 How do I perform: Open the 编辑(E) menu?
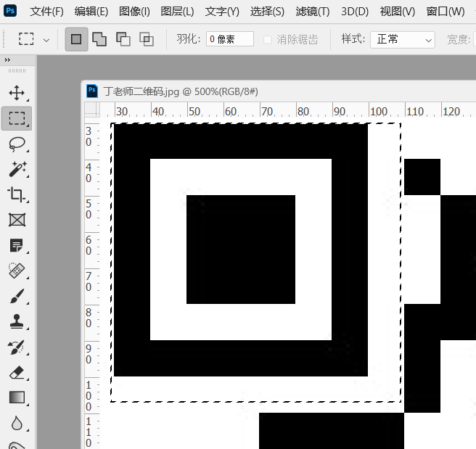click(91, 12)
